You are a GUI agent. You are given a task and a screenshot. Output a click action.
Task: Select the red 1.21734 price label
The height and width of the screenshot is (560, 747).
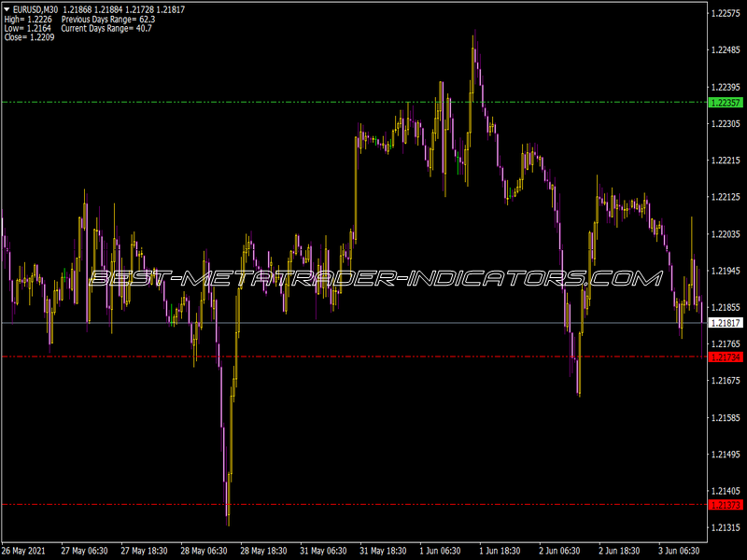[726, 357]
